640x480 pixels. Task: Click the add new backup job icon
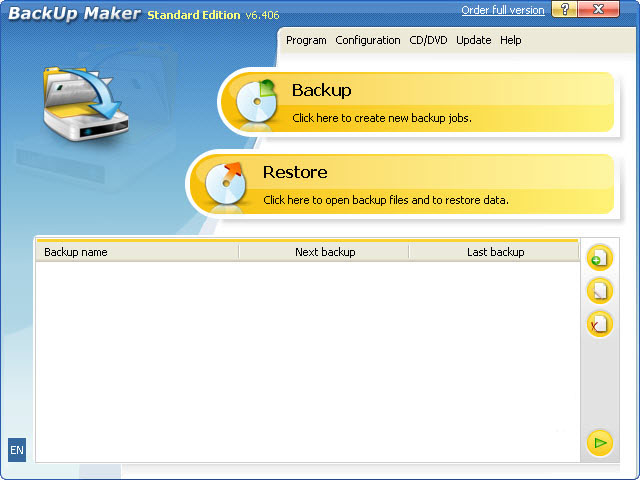(x=599, y=258)
